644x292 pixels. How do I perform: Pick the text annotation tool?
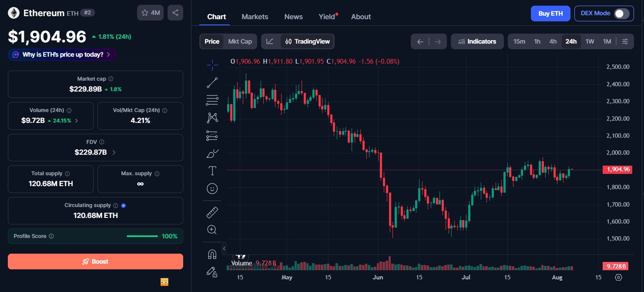pos(212,170)
